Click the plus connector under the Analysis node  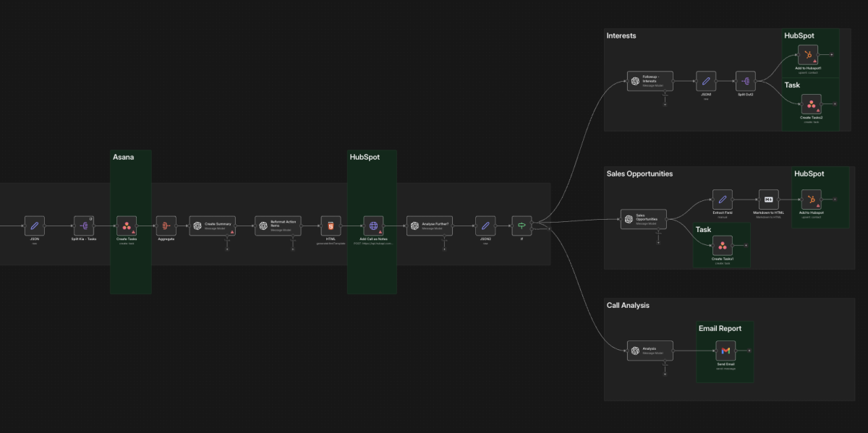click(x=665, y=372)
